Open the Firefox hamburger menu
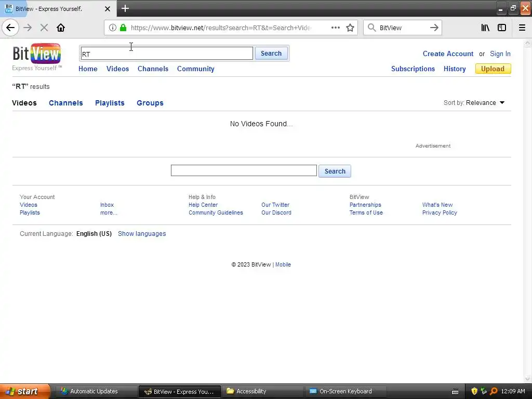Screen dimensions: 532x399 pyautogui.click(x=522, y=28)
